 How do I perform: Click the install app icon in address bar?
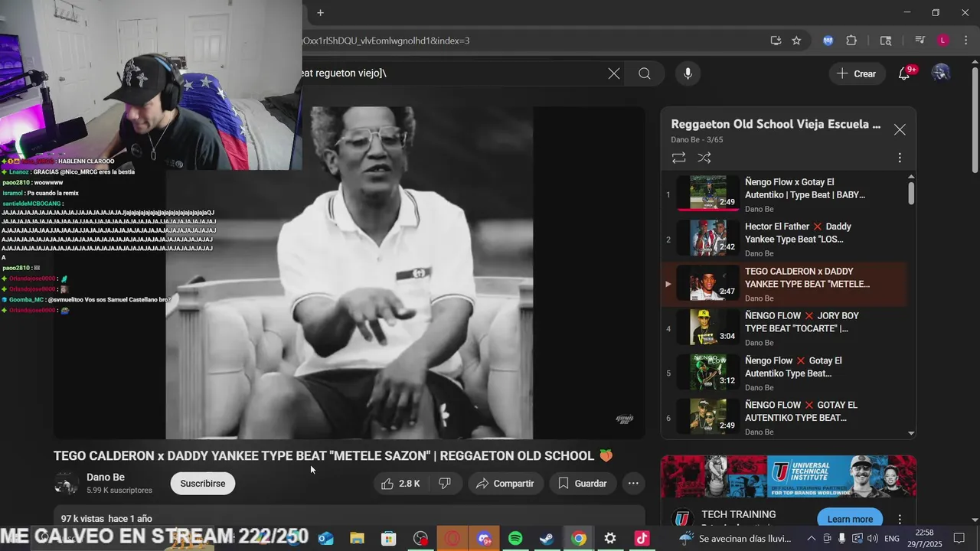coord(776,41)
